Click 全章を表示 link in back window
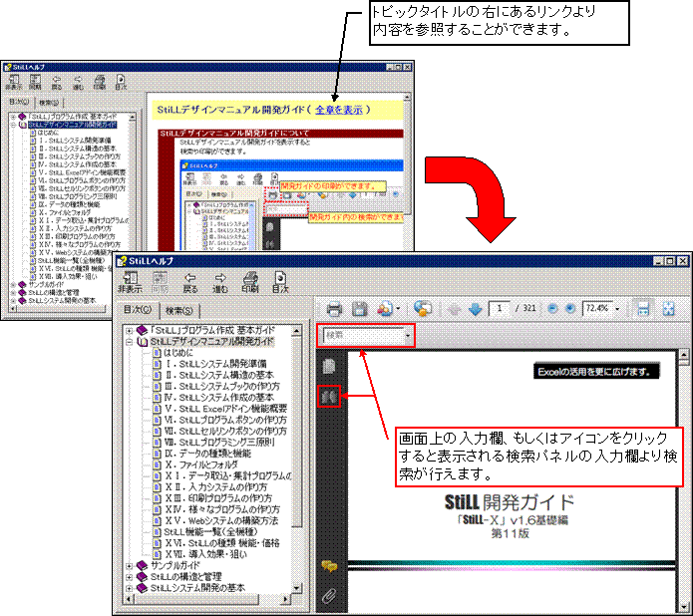The width and height of the screenshot is (693, 616). pyautogui.click(x=339, y=110)
